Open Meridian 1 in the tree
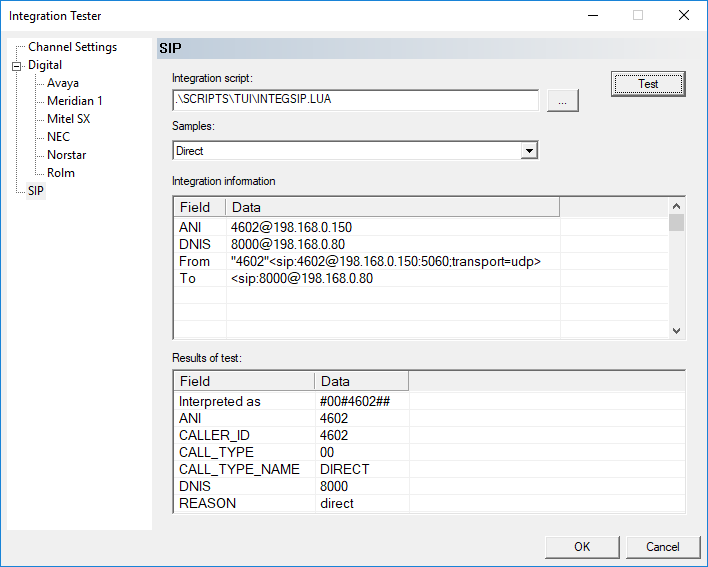The width and height of the screenshot is (708, 567). (x=74, y=101)
